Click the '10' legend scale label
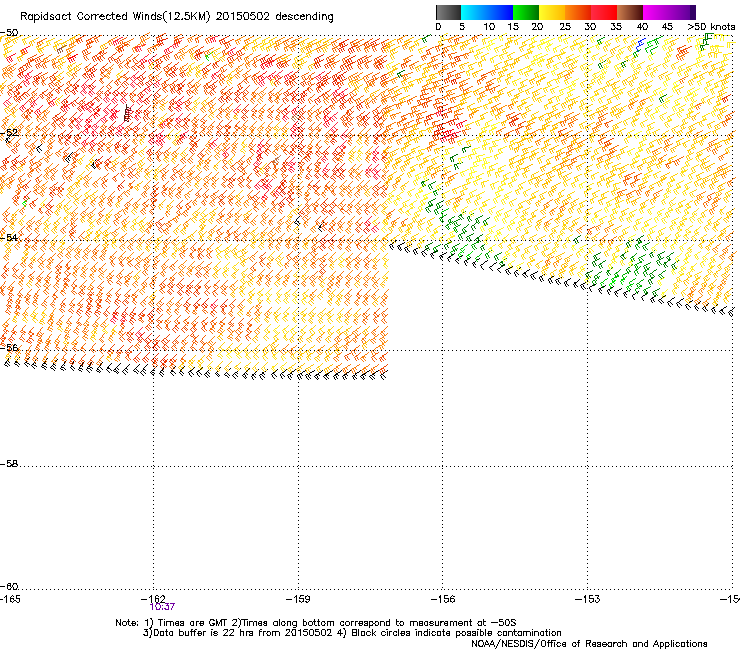Image resolution: width=740 pixels, height=650 pixels. pos(489,27)
